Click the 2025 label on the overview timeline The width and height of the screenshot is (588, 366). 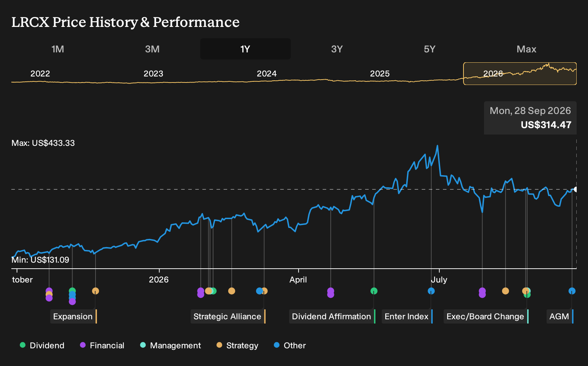coord(380,74)
